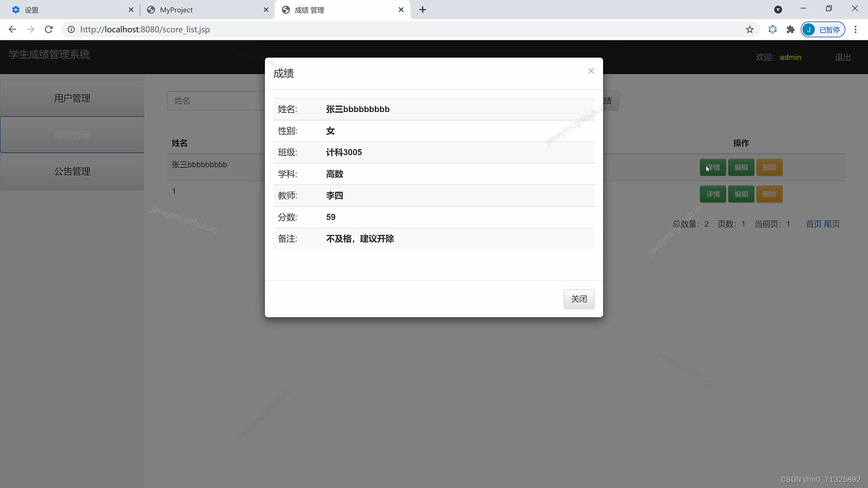Reload the page with the refresh icon
This screenshot has height=488, width=868.
tap(49, 29)
